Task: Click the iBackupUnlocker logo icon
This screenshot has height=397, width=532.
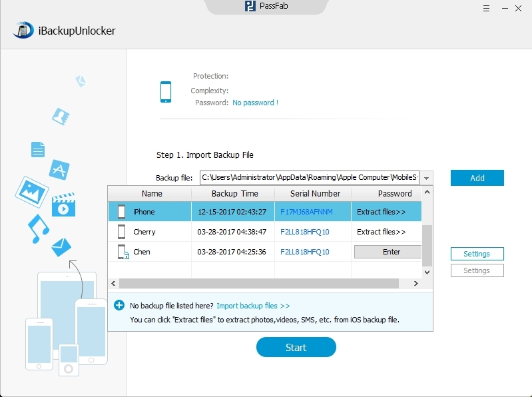Action: (x=23, y=30)
